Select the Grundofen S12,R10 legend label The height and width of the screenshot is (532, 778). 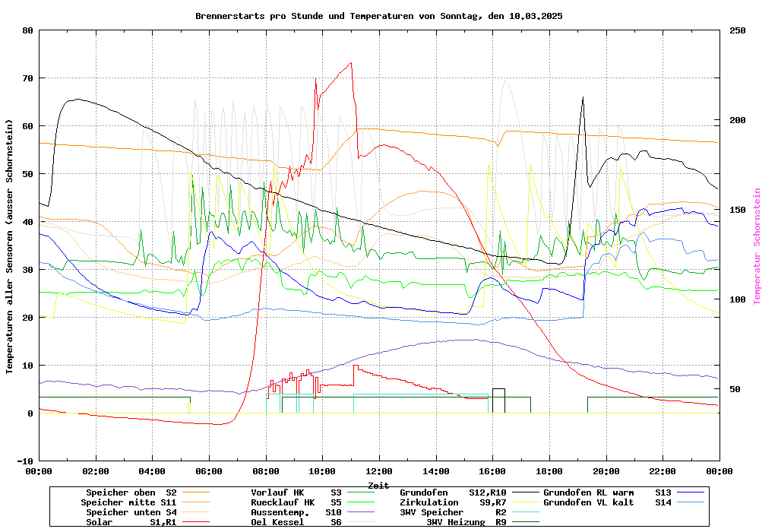(x=453, y=492)
